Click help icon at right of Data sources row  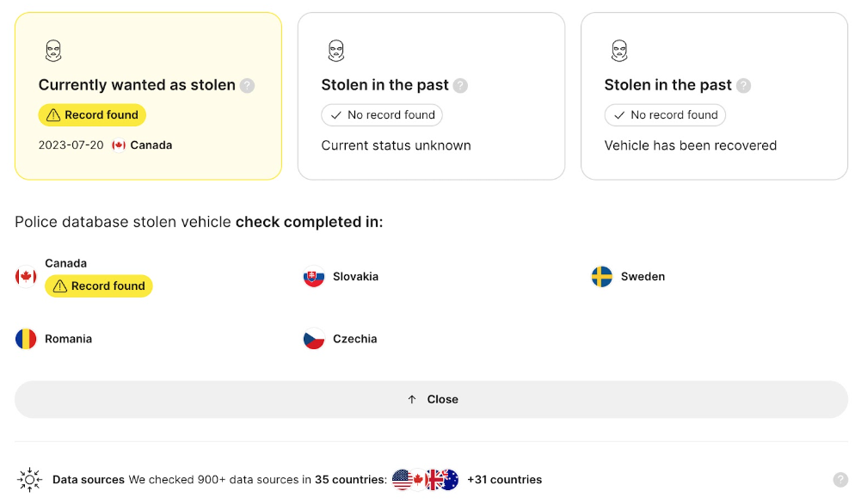click(840, 479)
